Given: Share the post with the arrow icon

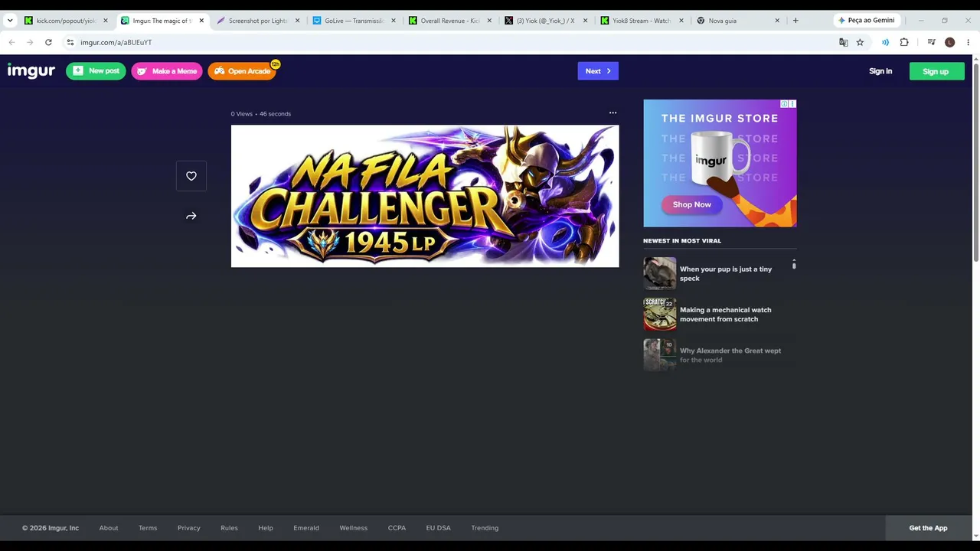Looking at the screenshot, I should [x=191, y=216].
